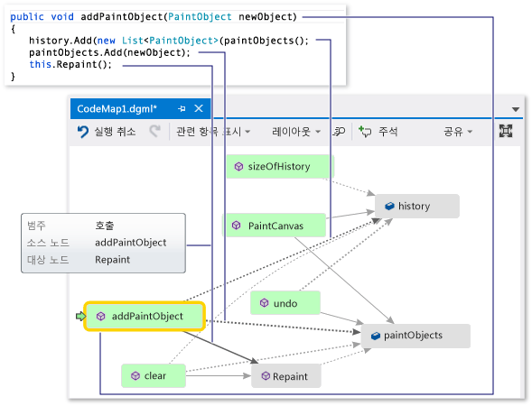Click the zoom to fit icon
This screenshot has width=532, height=406.
click(506, 131)
